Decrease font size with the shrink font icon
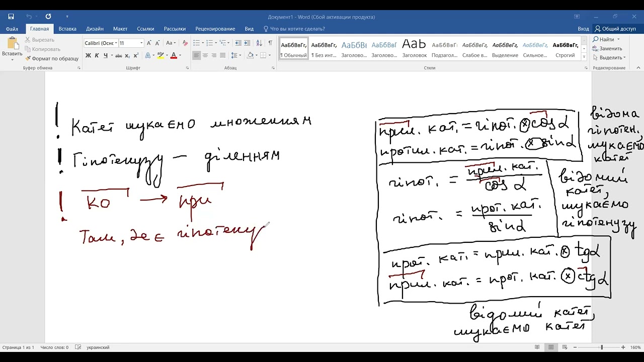644x362 pixels. pyautogui.click(x=157, y=43)
